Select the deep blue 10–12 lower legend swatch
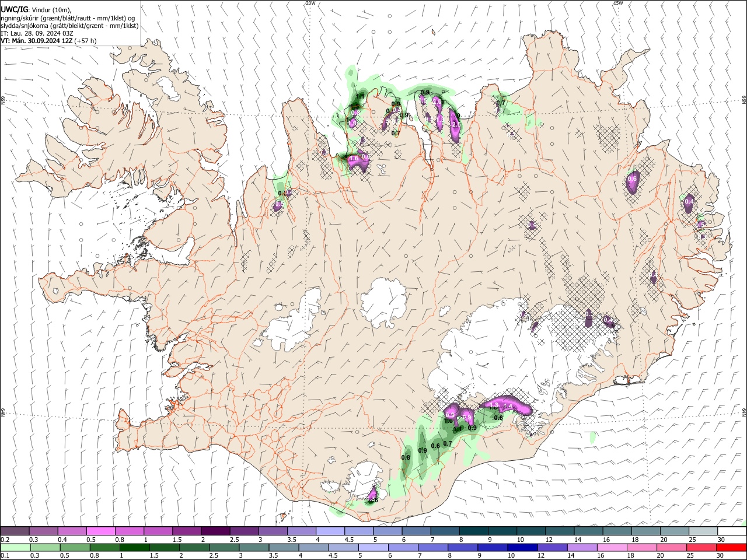This screenshot has height=560, width=747. pos(522,548)
